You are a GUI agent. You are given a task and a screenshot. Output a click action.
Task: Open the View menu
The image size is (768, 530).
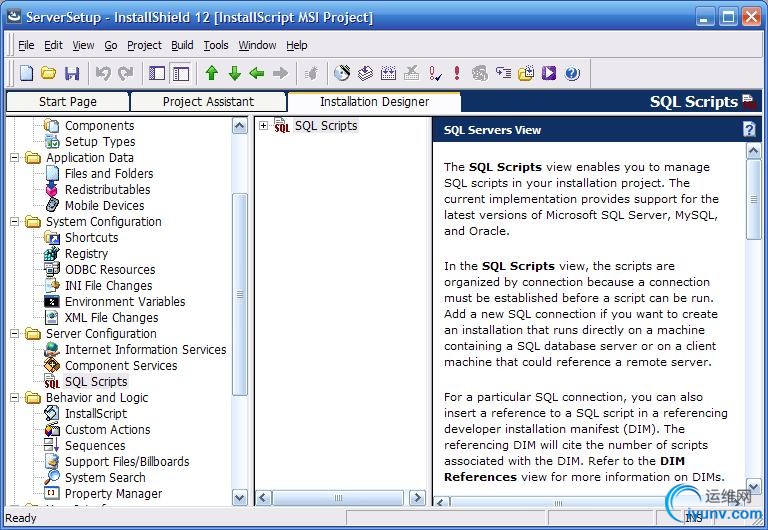pyautogui.click(x=83, y=46)
